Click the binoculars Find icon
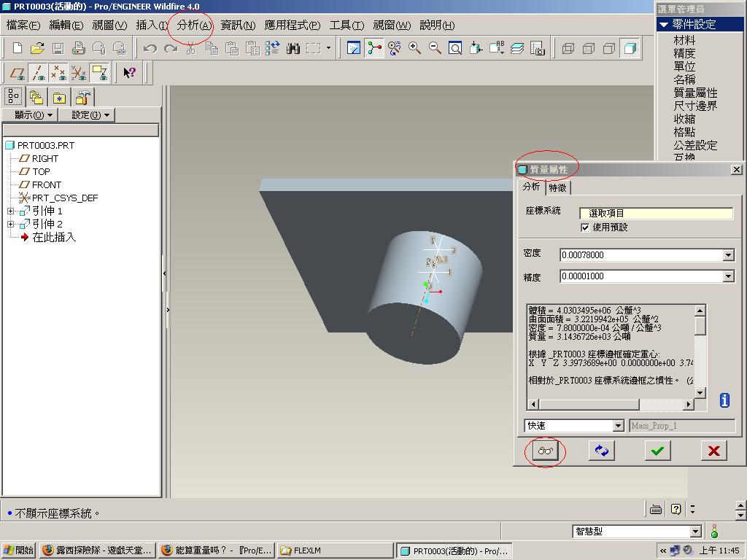The image size is (747, 560). pos(293,48)
